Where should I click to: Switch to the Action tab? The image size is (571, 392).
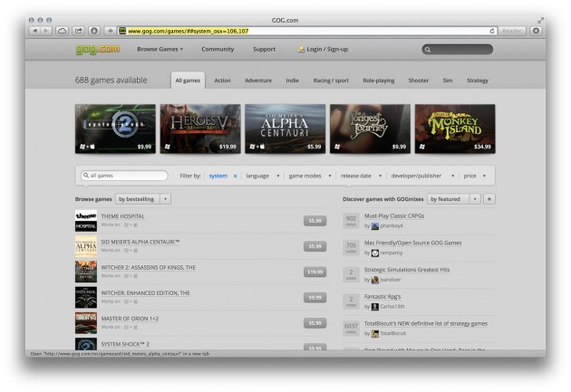pos(222,81)
